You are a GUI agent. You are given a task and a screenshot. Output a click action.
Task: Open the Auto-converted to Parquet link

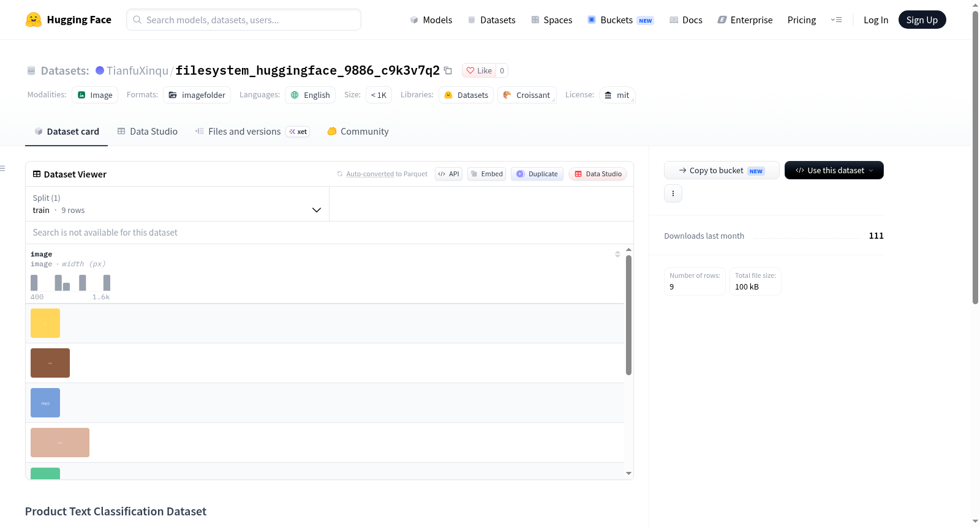[370, 174]
